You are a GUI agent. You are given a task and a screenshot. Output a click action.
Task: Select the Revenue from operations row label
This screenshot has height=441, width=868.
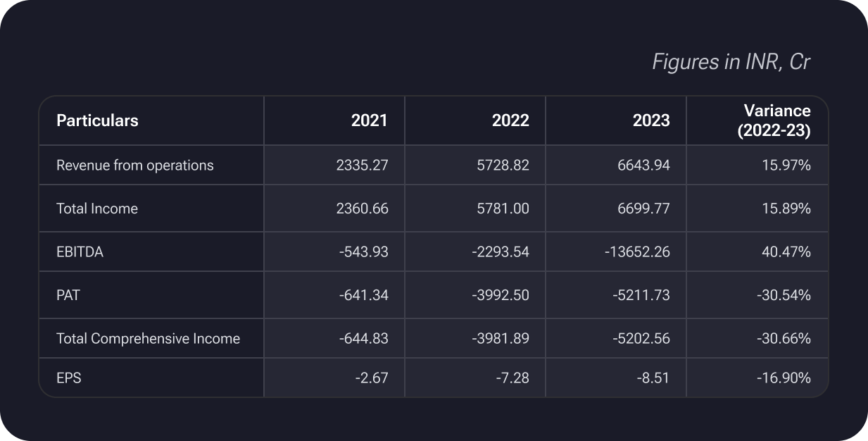(x=134, y=166)
